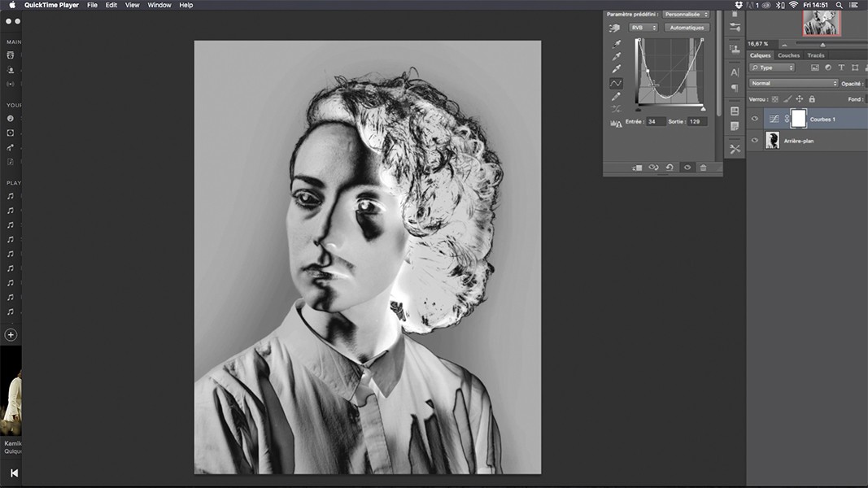This screenshot has height=488, width=868.
Task: Select the on-image adjustment hand tool in Curves
Action: coord(614,28)
